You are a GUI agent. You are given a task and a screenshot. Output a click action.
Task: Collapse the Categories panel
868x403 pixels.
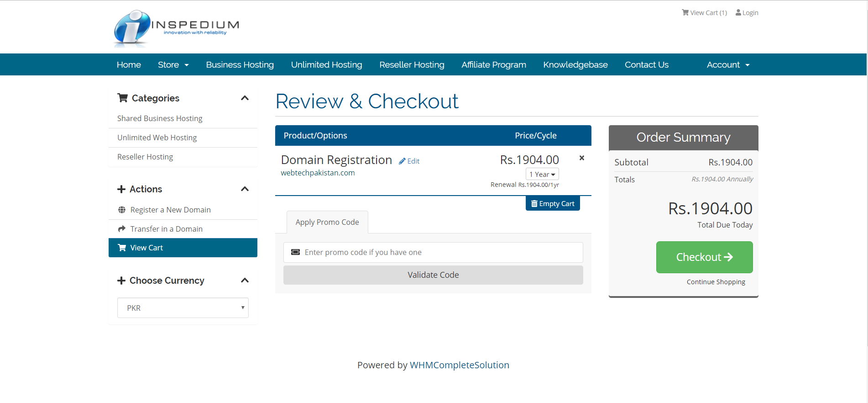click(245, 98)
